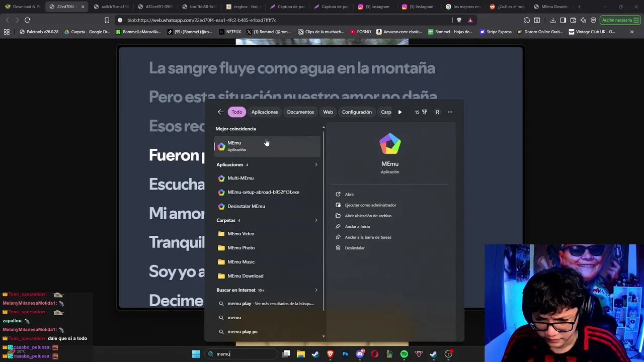Select Anclar a la barra de tareas

point(368,237)
